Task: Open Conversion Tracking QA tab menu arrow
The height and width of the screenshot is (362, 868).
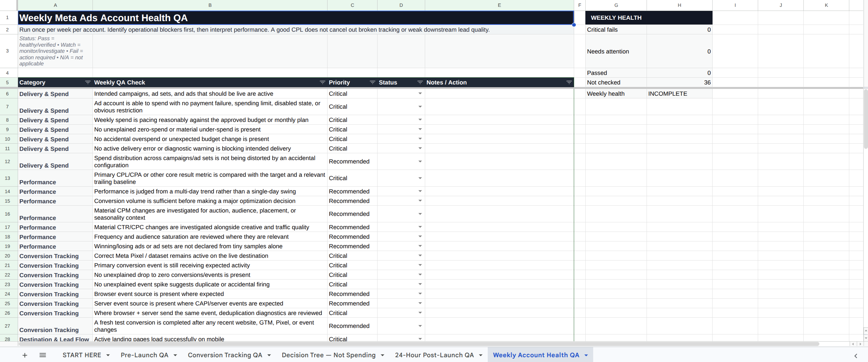Action: (269, 356)
